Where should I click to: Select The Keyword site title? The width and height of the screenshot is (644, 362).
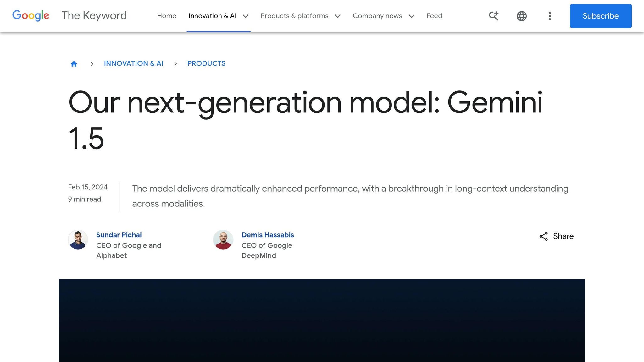click(94, 16)
